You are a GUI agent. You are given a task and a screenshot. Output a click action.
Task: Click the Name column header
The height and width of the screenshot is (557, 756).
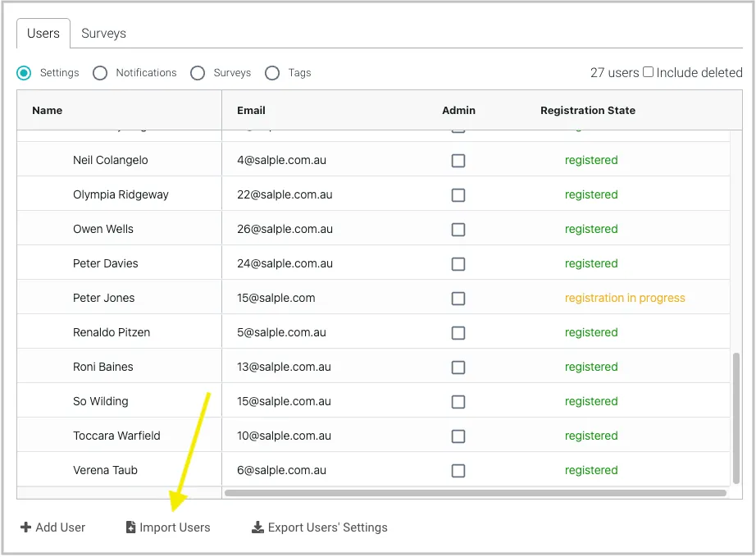click(48, 111)
